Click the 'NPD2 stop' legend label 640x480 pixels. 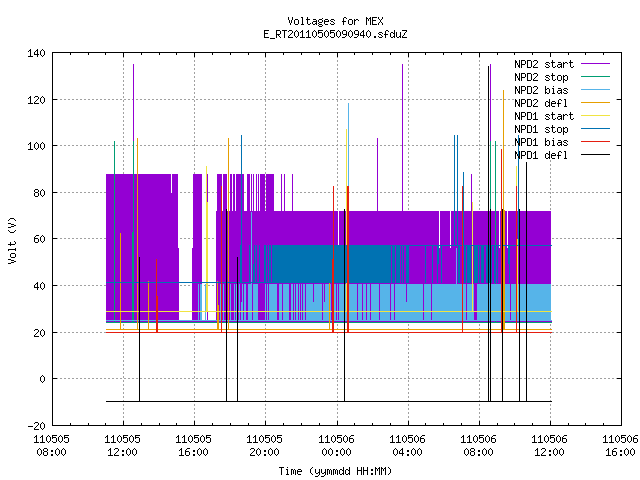[541, 77]
